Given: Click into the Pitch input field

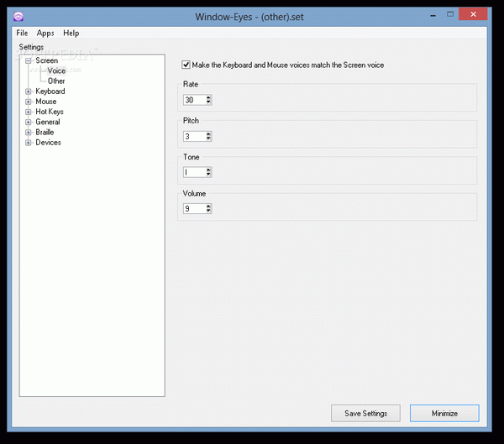Looking at the screenshot, I should pos(195,136).
